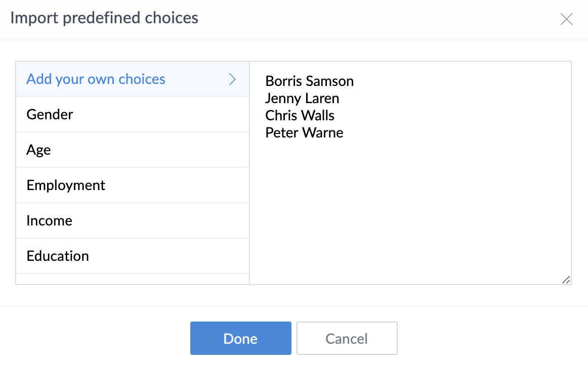588x366 pixels.
Task: Click the word Laren in the text area
Action: [x=323, y=99]
